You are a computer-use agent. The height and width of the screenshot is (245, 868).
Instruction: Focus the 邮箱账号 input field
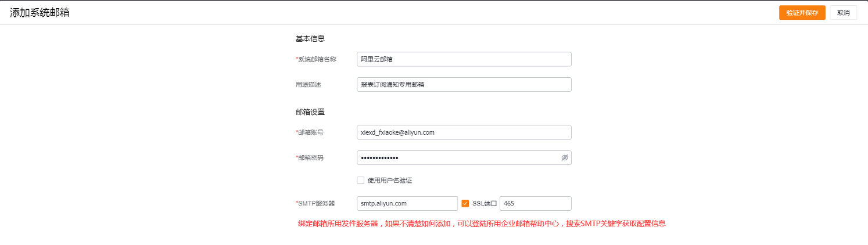pos(464,132)
